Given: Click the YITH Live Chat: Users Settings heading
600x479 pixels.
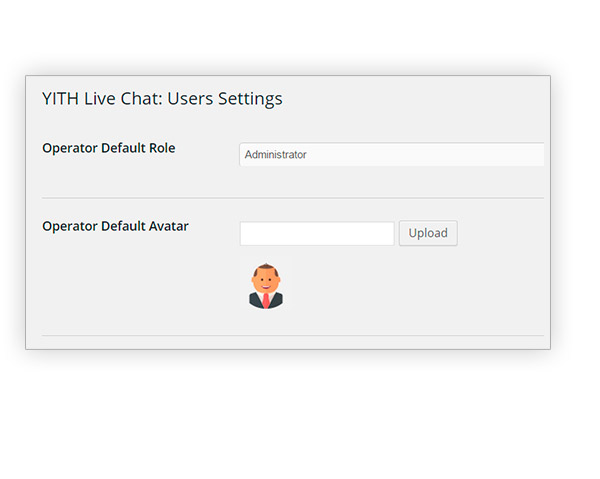Looking at the screenshot, I should 162,99.
